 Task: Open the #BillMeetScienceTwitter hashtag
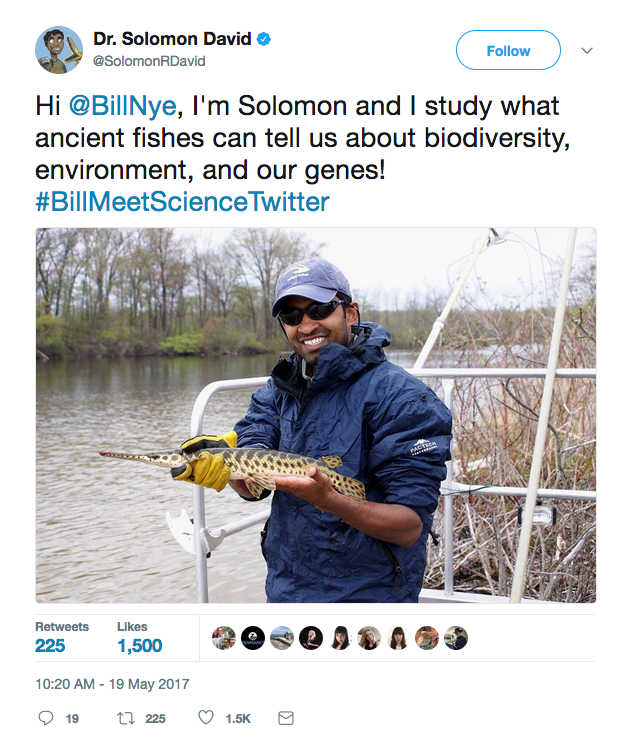182,202
